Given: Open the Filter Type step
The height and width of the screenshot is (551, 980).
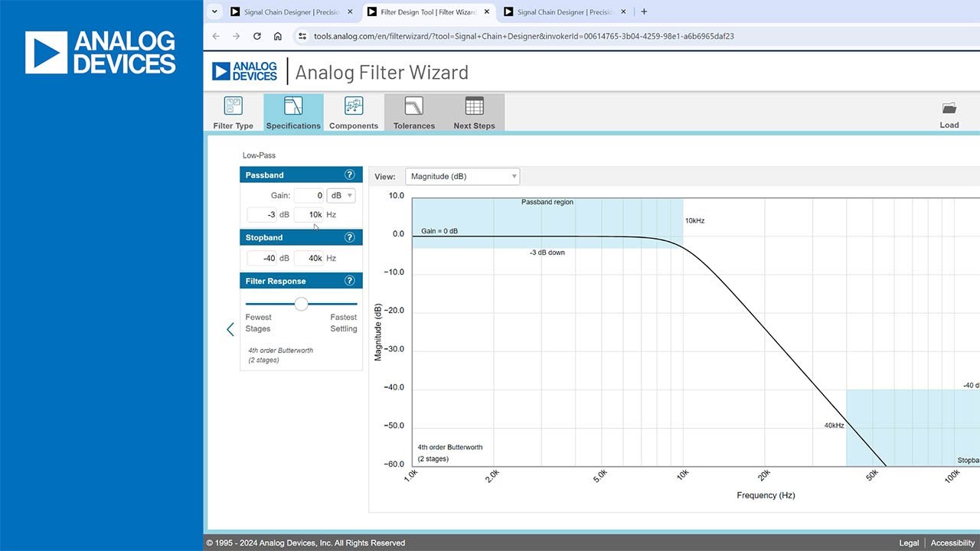Looking at the screenshot, I should pyautogui.click(x=233, y=112).
